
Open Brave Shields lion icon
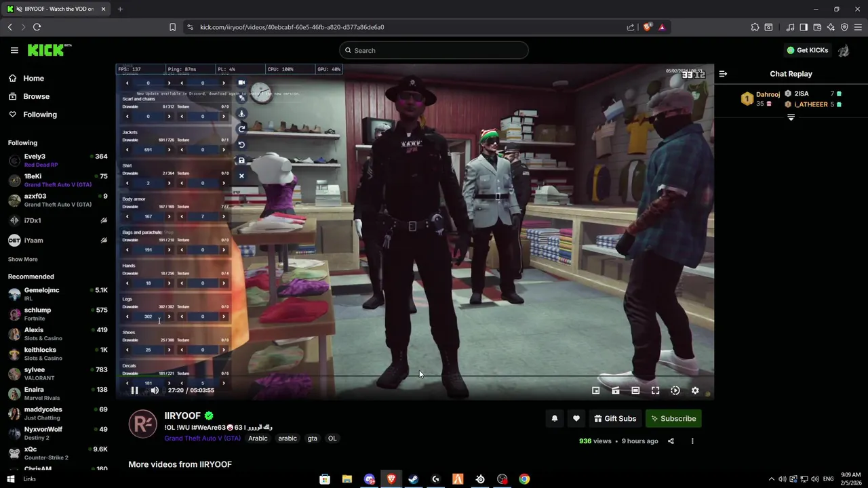point(647,27)
